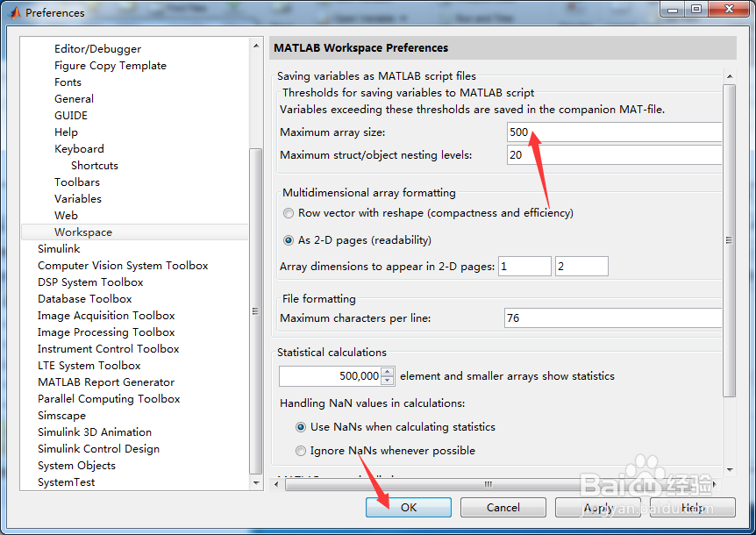This screenshot has height=535, width=756.
Task: Click second array dimension field
Action: (x=581, y=267)
